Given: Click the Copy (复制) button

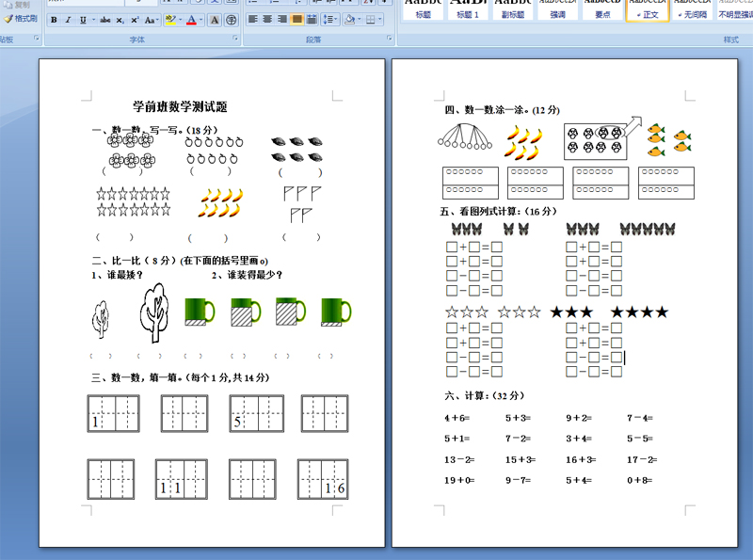Looking at the screenshot, I should (17, 5).
